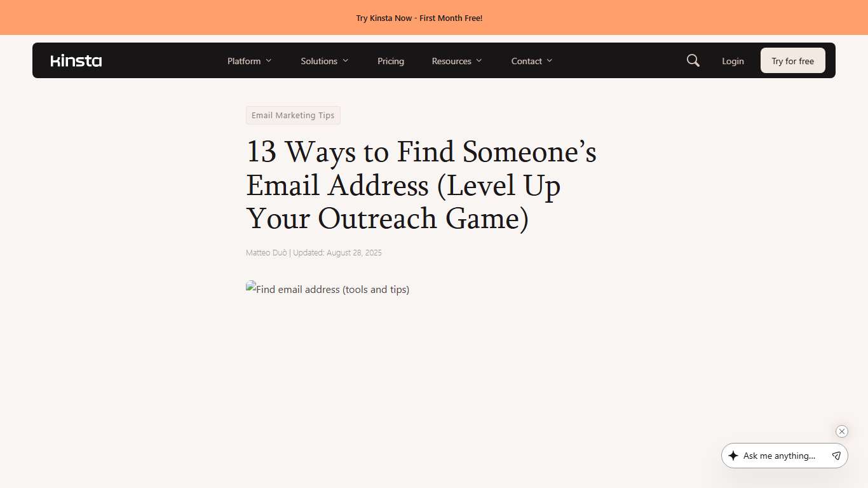Click author name Matteo Duò
Image resolution: width=868 pixels, height=488 pixels.
(266, 252)
